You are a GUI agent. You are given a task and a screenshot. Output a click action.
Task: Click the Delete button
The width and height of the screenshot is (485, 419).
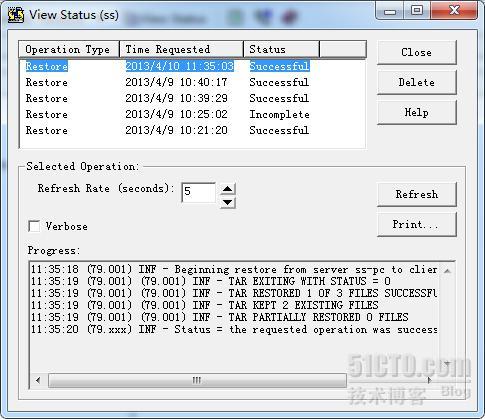coord(416,82)
